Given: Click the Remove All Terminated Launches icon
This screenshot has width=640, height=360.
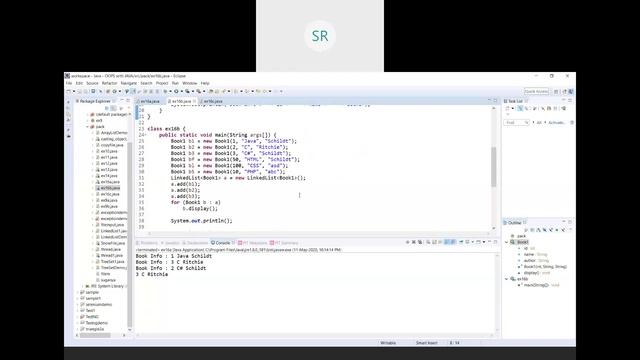Looking at the screenshot, I should pyautogui.click(x=420, y=242).
